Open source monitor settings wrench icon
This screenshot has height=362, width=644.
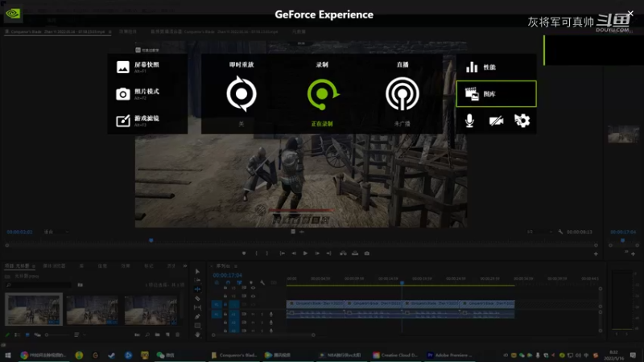560,232
